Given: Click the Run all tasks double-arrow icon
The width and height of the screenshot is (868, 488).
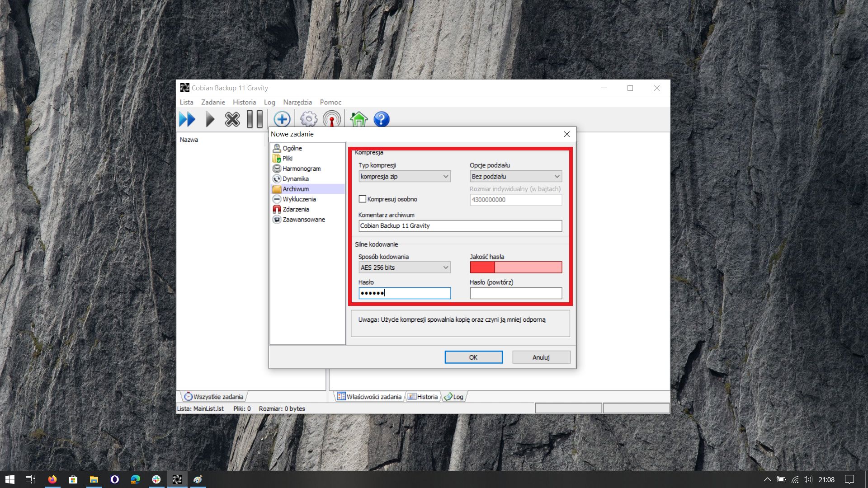Looking at the screenshot, I should tap(187, 120).
